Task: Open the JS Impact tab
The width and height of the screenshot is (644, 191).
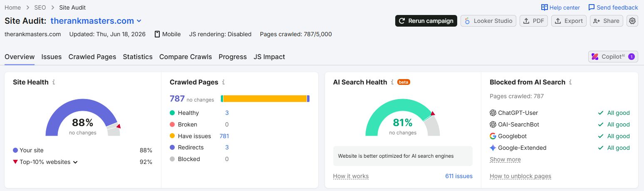Action: pyautogui.click(x=269, y=57)
